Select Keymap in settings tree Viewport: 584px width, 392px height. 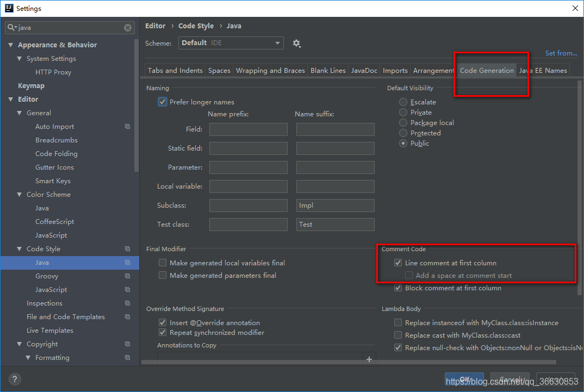point(32,85)
